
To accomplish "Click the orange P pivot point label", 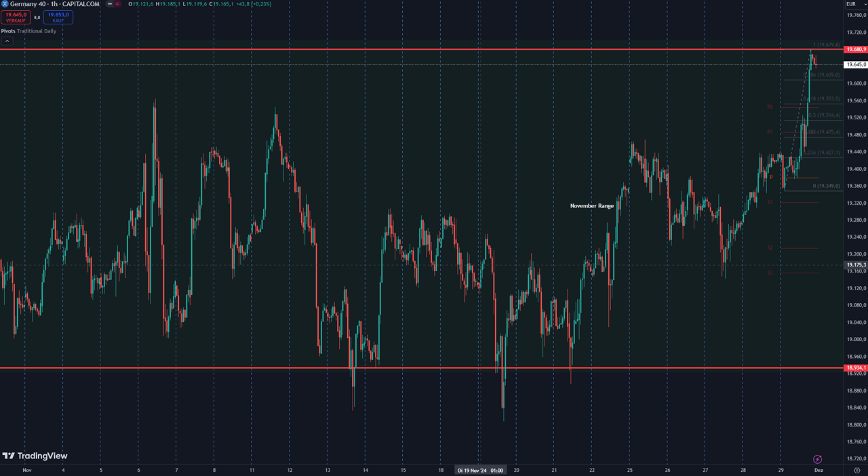I will 771,178.
